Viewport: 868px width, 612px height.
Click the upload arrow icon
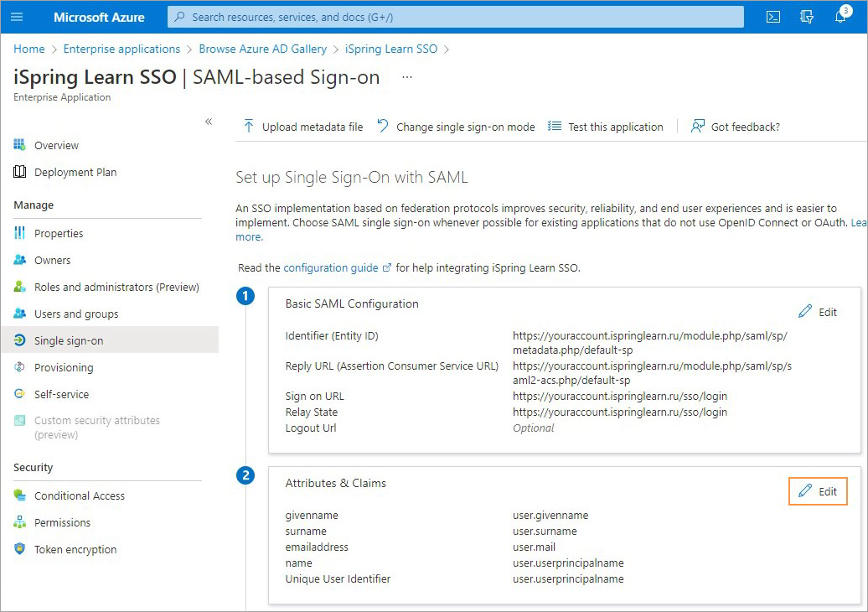tap(249, 127)
